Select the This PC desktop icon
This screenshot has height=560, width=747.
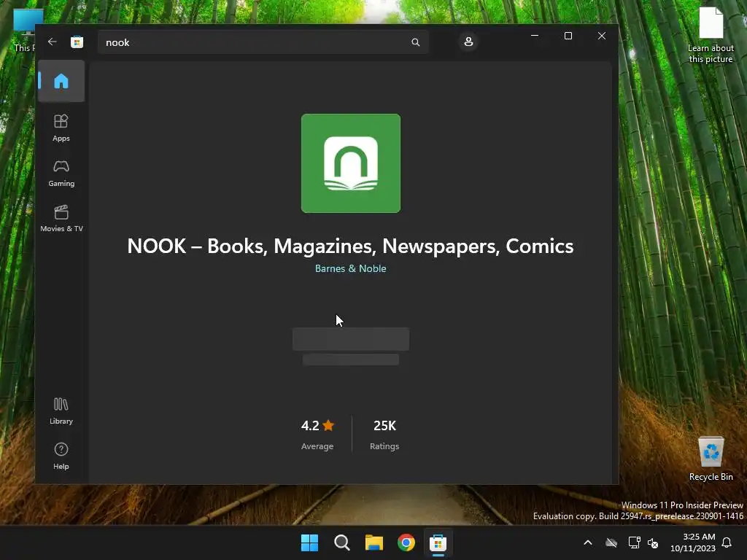coord(24,31)
